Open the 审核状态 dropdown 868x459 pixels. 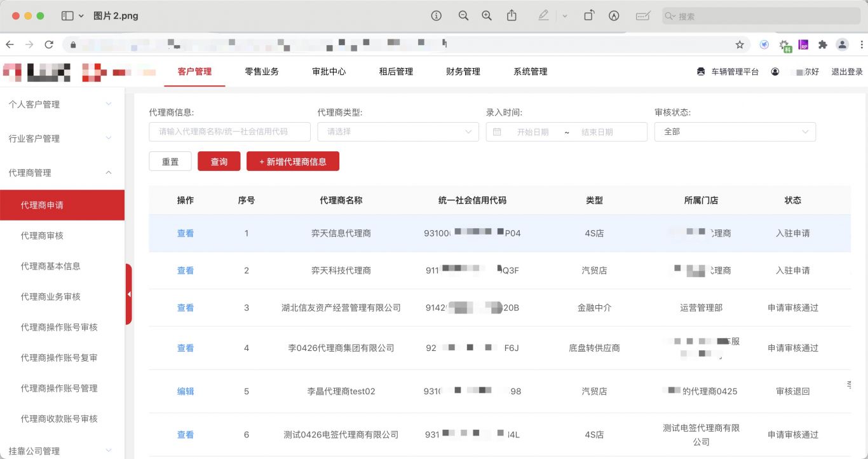(x=735, y=132)
